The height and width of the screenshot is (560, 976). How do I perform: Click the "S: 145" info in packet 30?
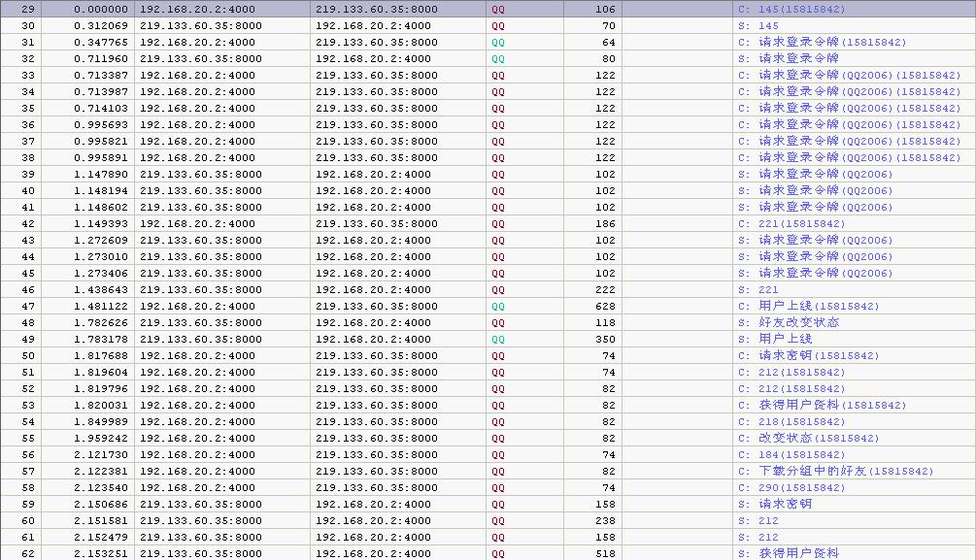(x=757, y=26)
